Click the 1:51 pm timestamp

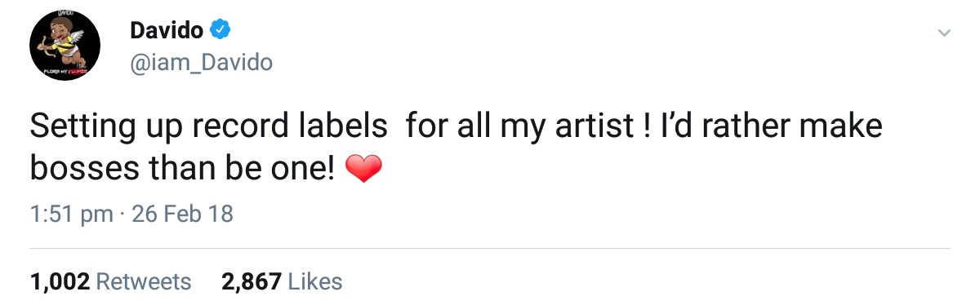(71, 214)
